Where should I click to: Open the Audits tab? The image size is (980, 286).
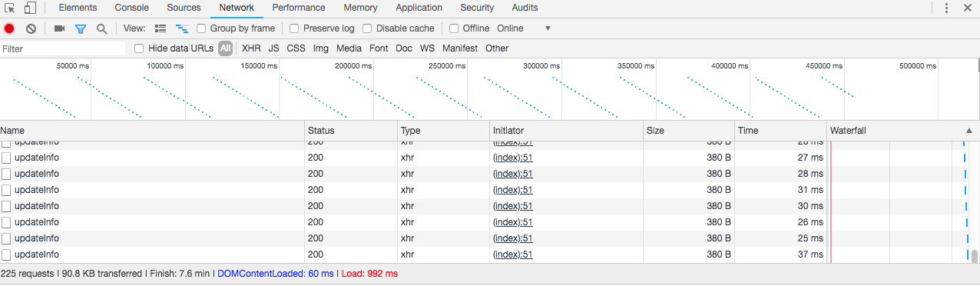pyautogui.click(x=525, y=8)
